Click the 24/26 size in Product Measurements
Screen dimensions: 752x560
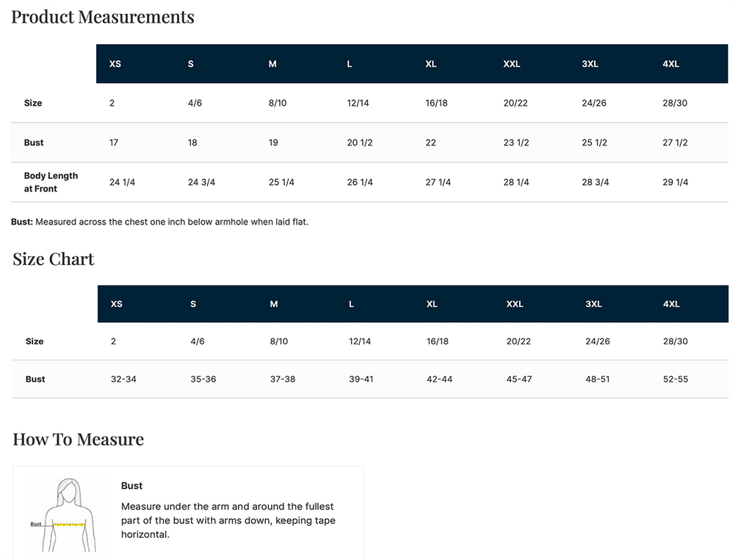tap(593, 103)
